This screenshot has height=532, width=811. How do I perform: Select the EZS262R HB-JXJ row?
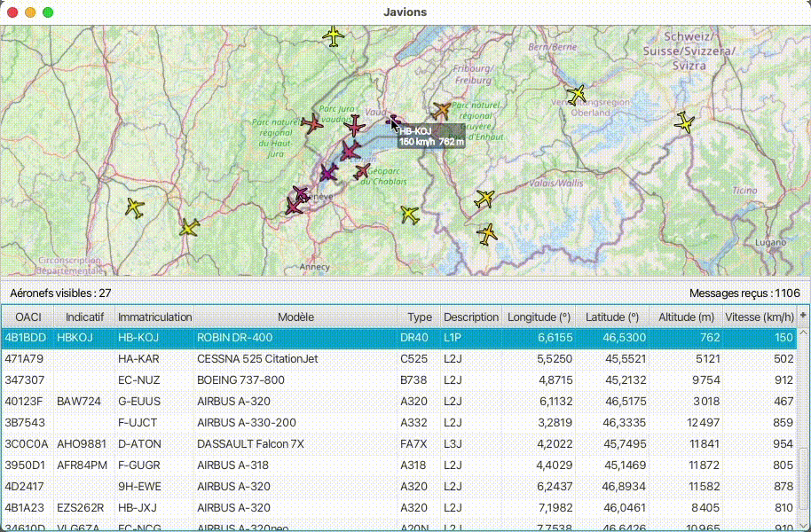399,508
